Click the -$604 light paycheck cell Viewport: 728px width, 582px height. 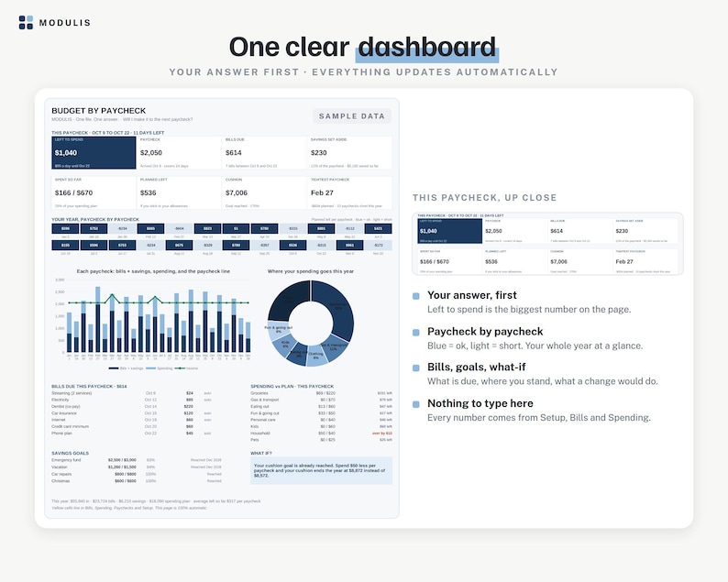179,228
